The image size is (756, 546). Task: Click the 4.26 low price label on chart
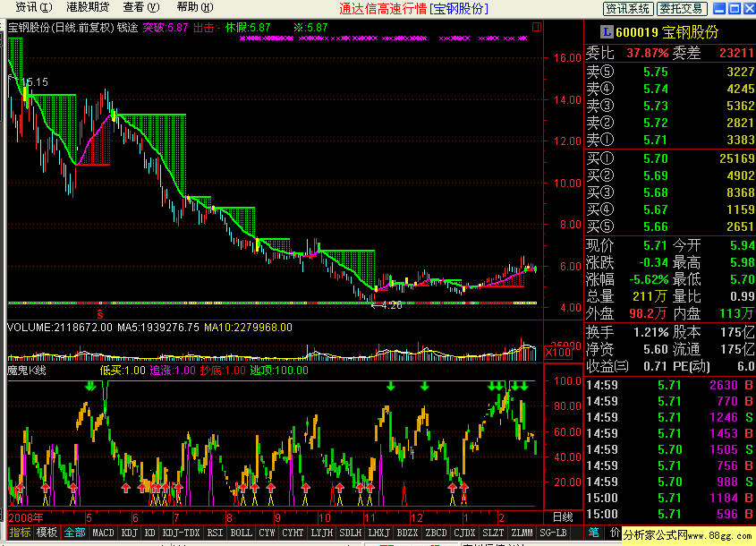(x=392, y=305)
